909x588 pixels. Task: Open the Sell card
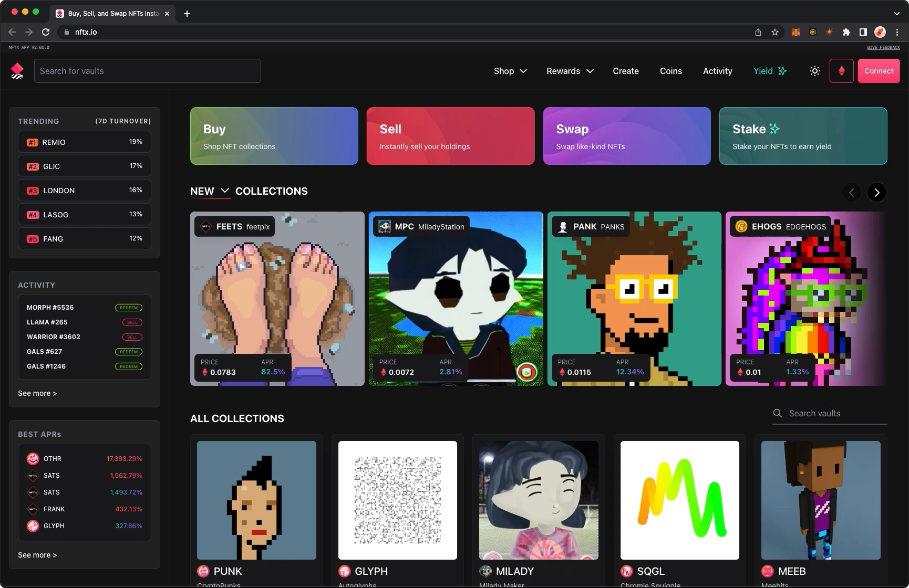(450, 136)
